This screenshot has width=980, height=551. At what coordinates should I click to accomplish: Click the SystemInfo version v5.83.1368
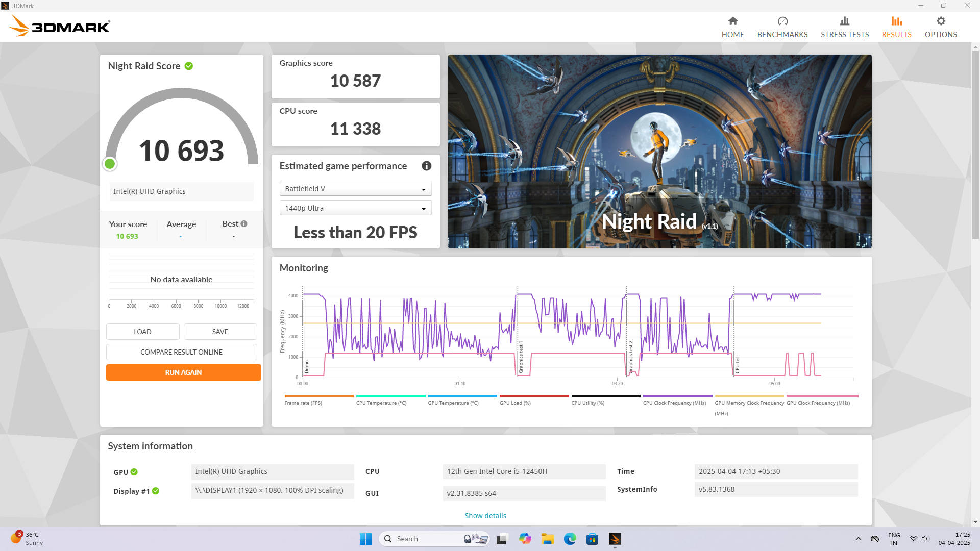click(x=776, y=489)
